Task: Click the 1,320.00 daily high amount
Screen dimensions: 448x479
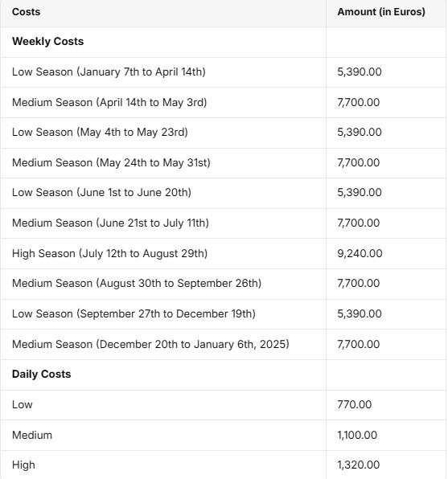Action: [359, 465]
